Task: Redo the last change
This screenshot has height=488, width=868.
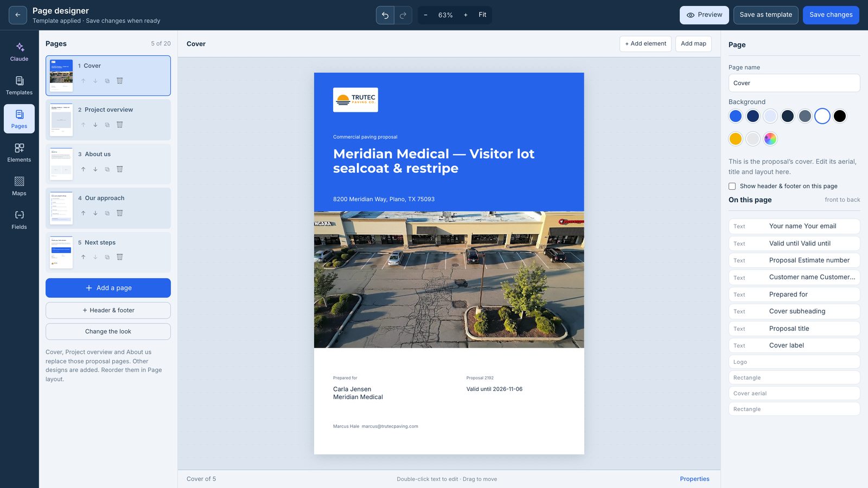Action: 403,15
